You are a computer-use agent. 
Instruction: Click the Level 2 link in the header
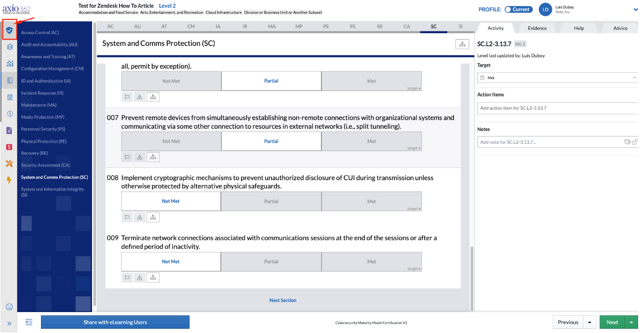[x=168, y=6]
